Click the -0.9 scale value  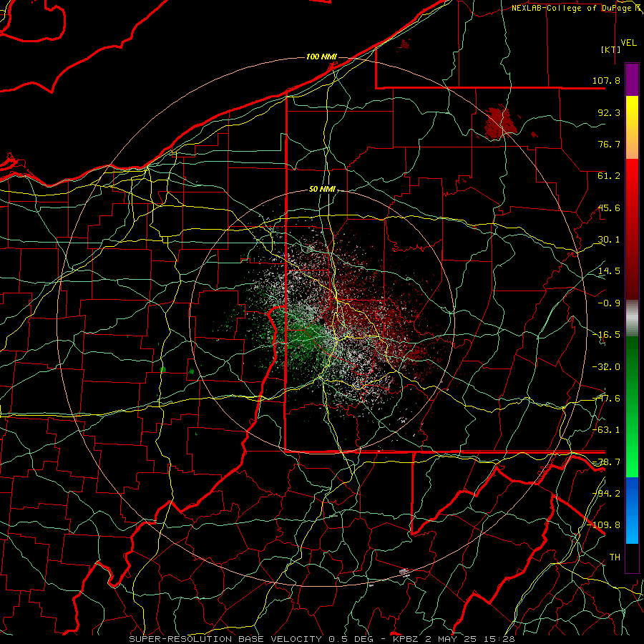point(609,303)
